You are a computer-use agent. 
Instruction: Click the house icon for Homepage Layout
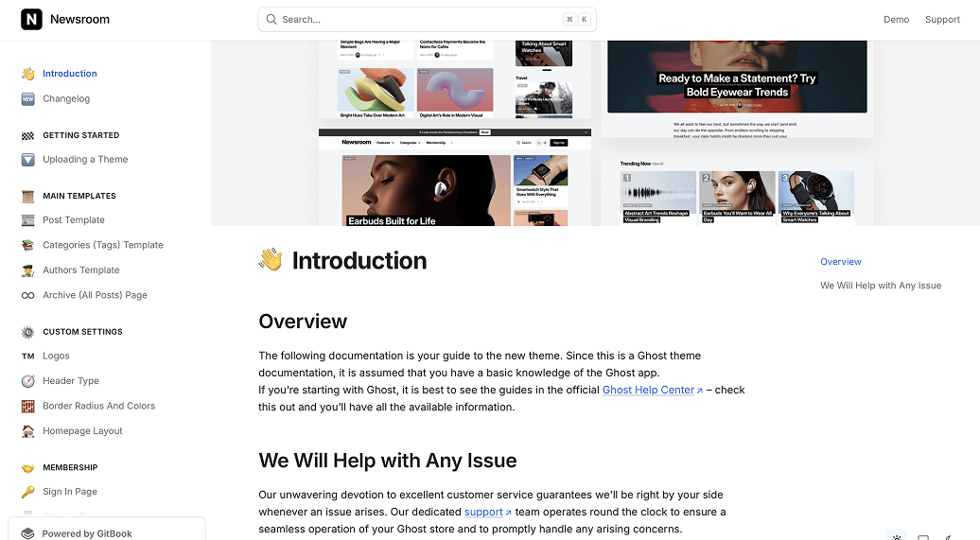pos(28,431)
